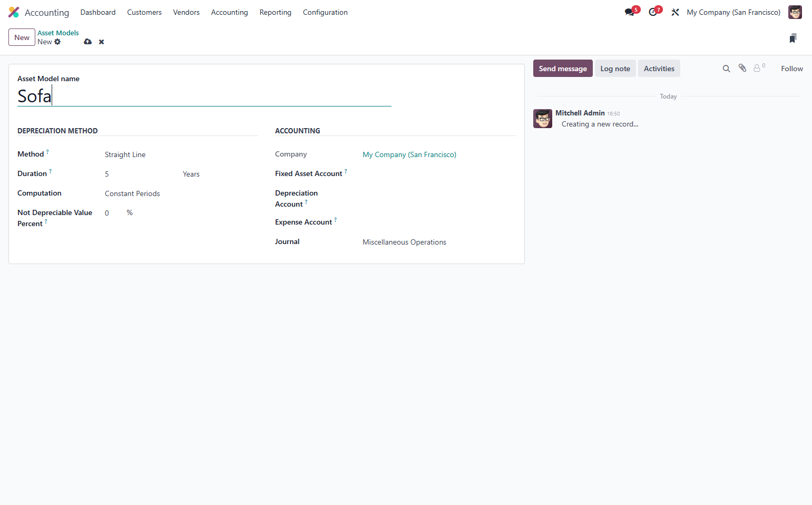Open the Method dropdown showing Straight Line
Screen dimensions: 812x505
[181, 154]
